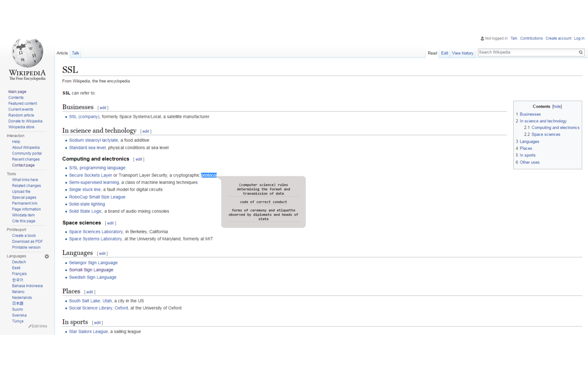Click Donate to Wikipedia
This screenshot has width=588, height=368.
point(25,121)
